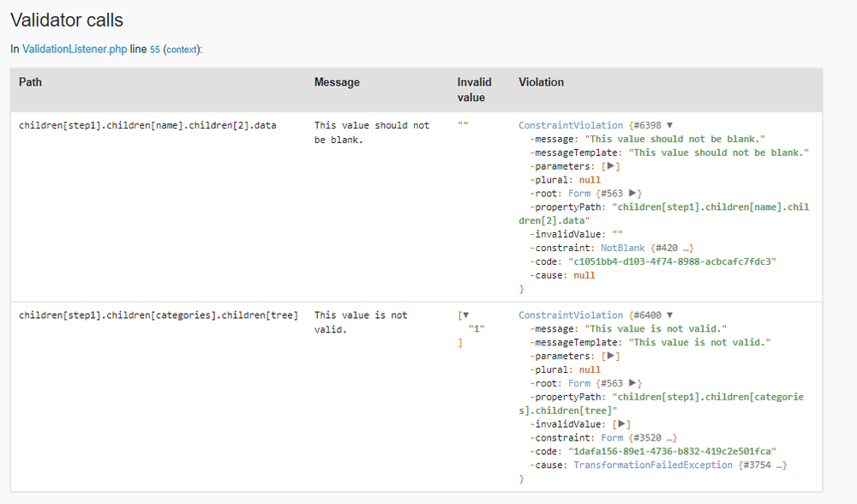The width and height of the screenshot is (857, 504).
Task: Expand root Form #563 in second violation
Action: [632, 383]
